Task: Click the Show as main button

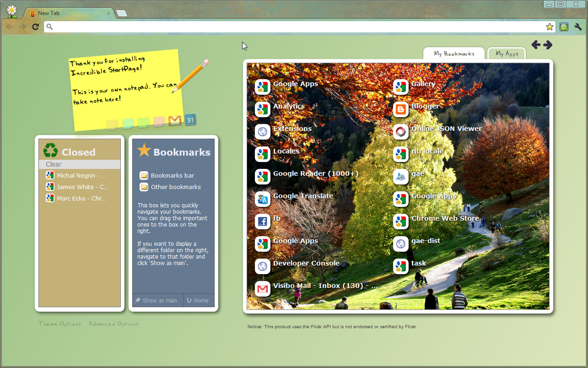Action: click(157, 300)
